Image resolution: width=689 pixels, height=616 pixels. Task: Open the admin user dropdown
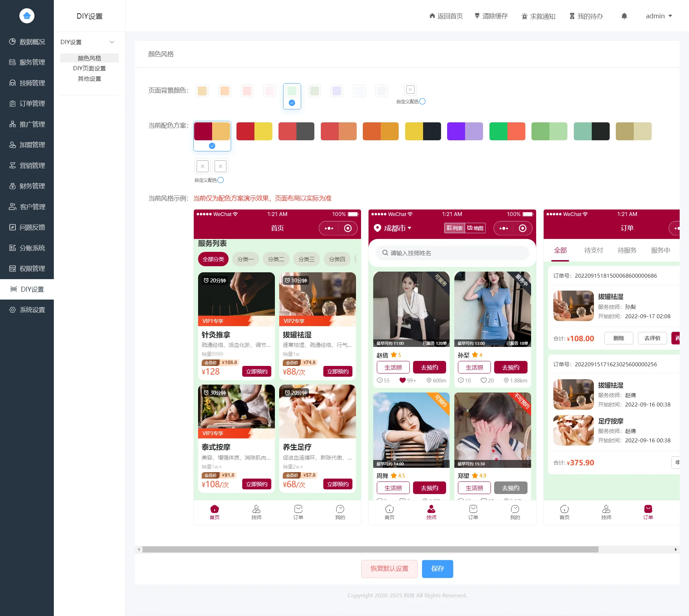pos(658,16)
